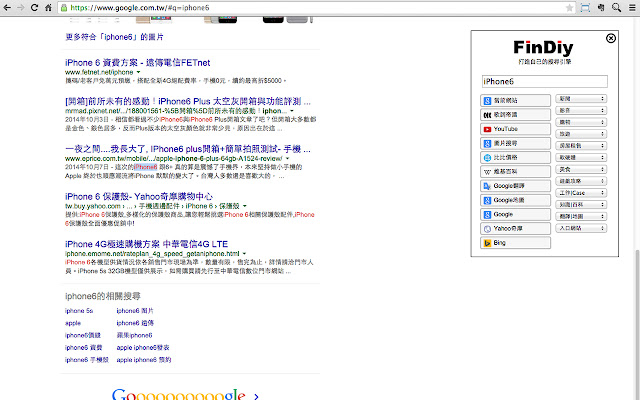
Task: Click the bracketed square extension icon next to the star
Action: [585, 7]
